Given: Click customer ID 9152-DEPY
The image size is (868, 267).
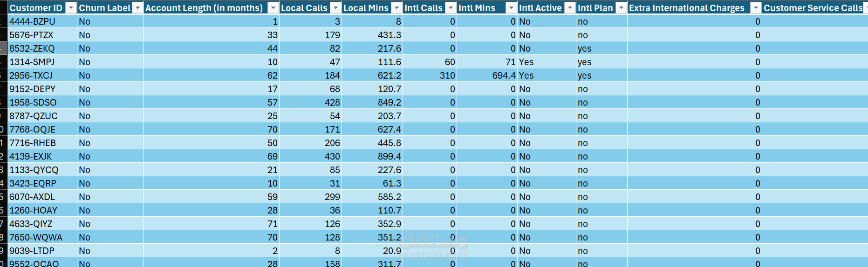Looking at the screenshot, I should point(42,89).
